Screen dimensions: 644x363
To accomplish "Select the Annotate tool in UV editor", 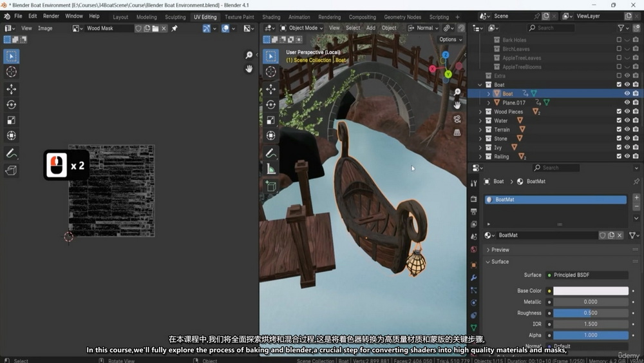I will pyautogui.click(x=11, y=153).
